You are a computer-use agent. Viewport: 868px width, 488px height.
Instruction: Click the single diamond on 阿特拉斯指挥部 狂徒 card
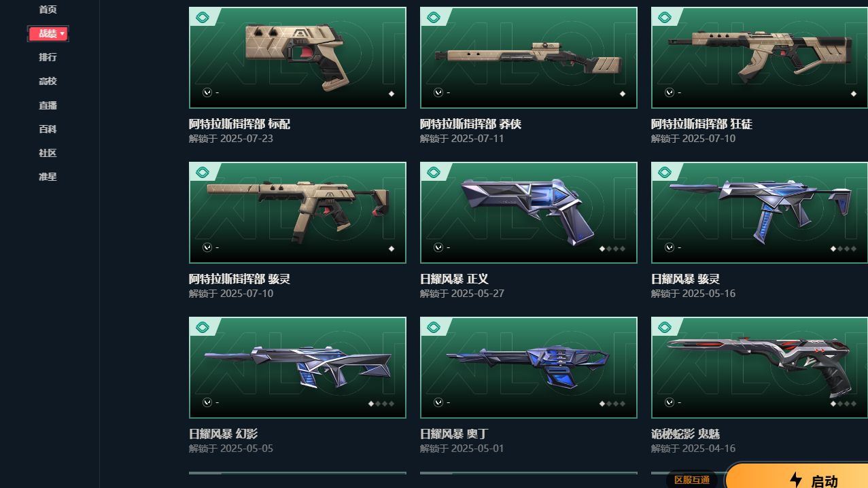tap(854, 94)
